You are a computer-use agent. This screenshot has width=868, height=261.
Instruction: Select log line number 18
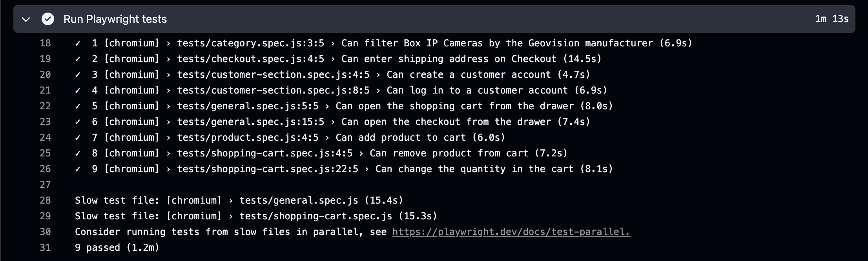(46, 43)
